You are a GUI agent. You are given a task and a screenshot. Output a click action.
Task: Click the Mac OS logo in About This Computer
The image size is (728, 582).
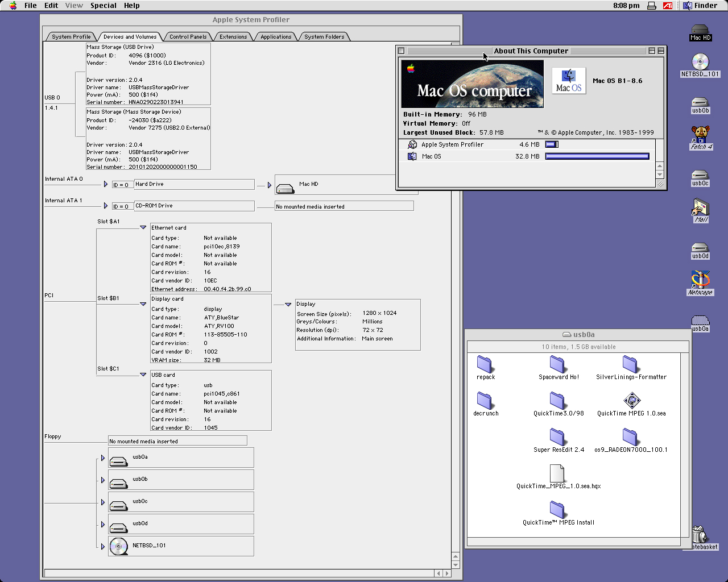tap(569, 81)
